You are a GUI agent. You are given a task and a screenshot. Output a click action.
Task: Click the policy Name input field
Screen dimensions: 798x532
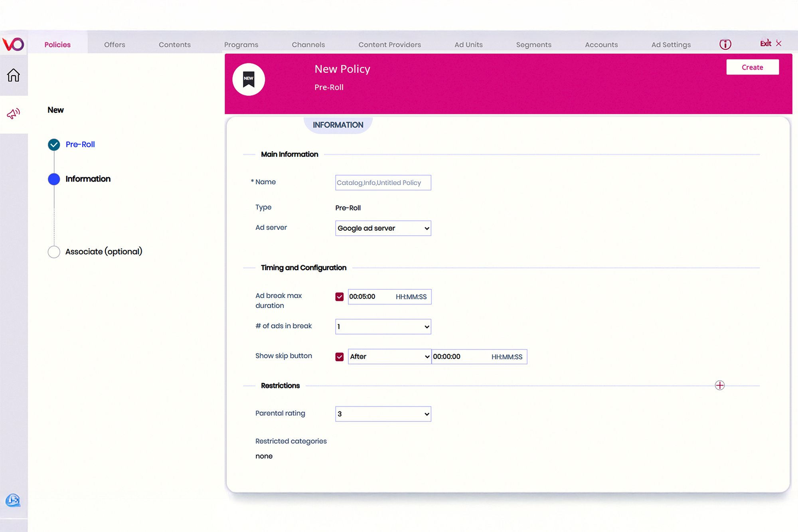383,182
